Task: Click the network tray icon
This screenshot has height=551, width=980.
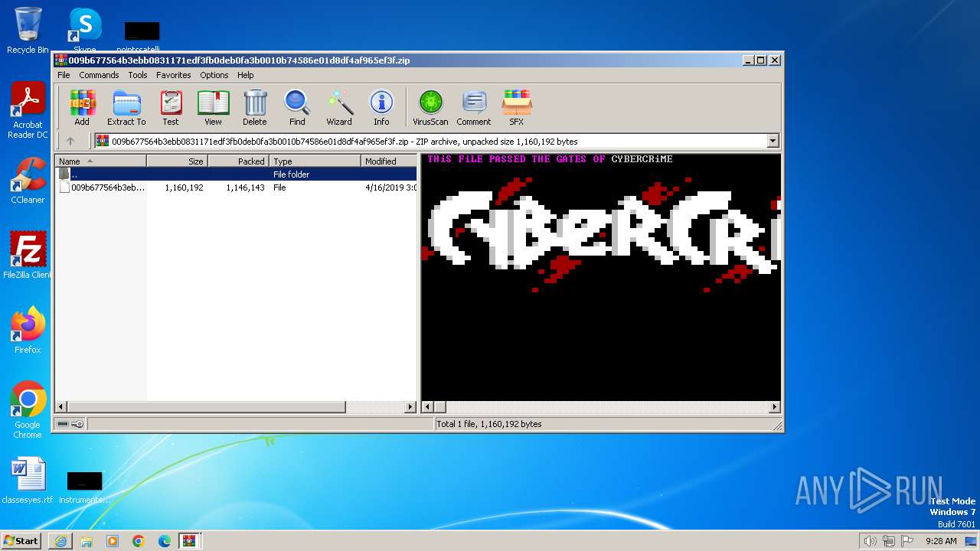Action: pos(890,541)
